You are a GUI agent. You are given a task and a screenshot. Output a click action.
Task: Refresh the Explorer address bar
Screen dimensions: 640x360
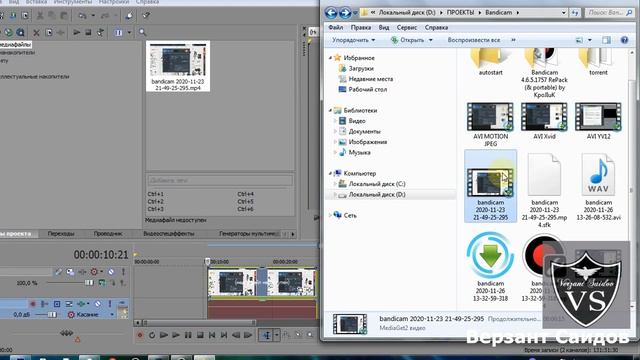575,13
